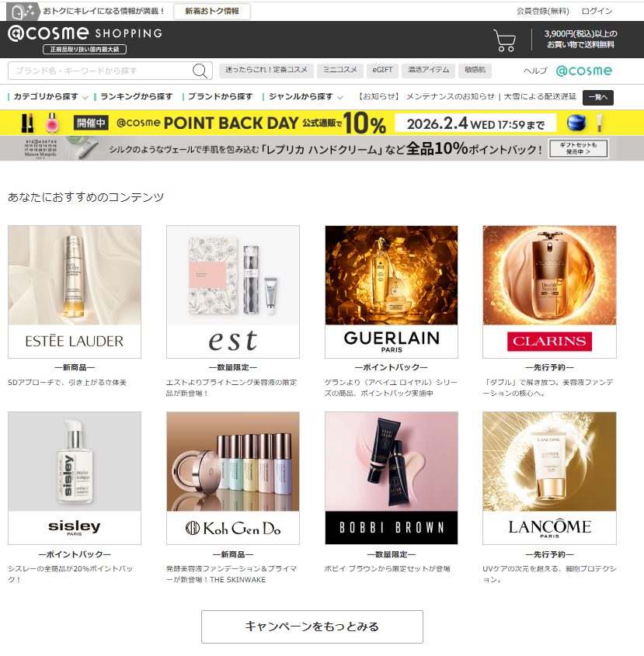Open the ブランドから探す menu item
The width and height of the screenshot is (644, 656).
(220, 96)
